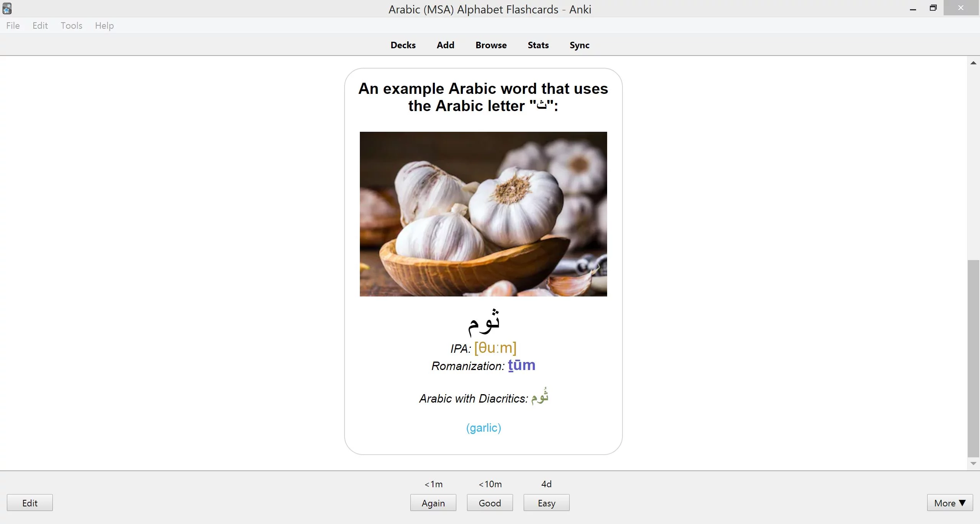
Task: Rate the card as Easy
Action: coord(546,503)
